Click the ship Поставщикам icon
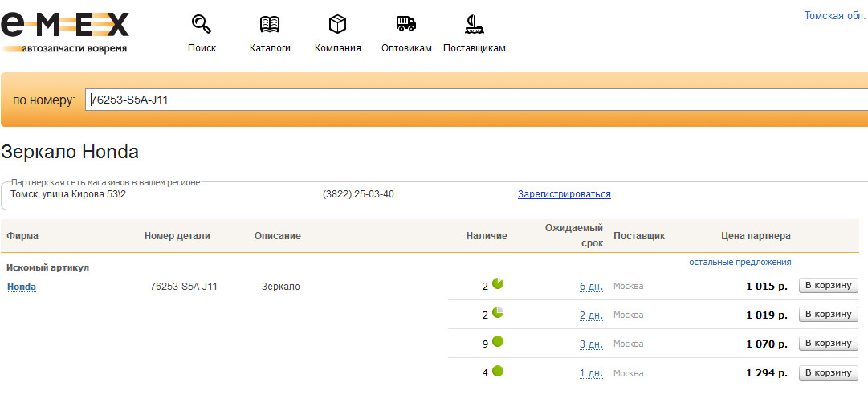868x407 pixels. coord(475,24)
